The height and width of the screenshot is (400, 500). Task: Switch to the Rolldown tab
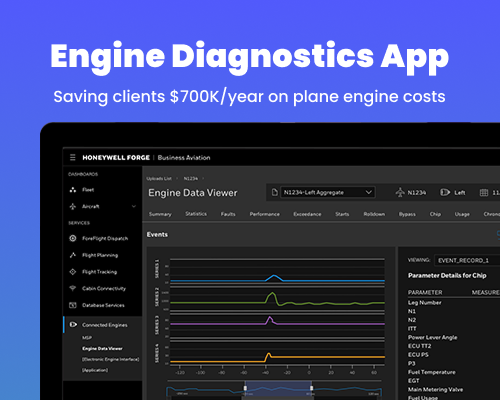(x=374, y=214)
